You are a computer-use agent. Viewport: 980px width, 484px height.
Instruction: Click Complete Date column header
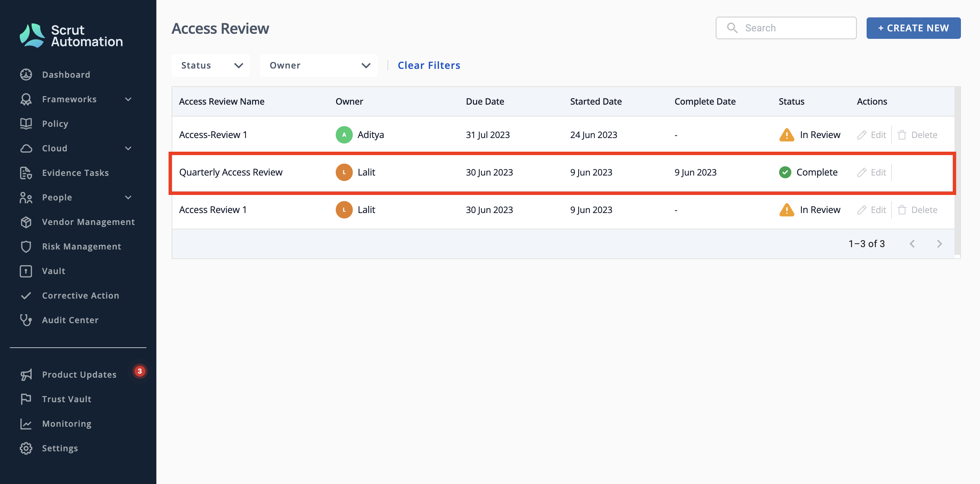click(705, 102)
